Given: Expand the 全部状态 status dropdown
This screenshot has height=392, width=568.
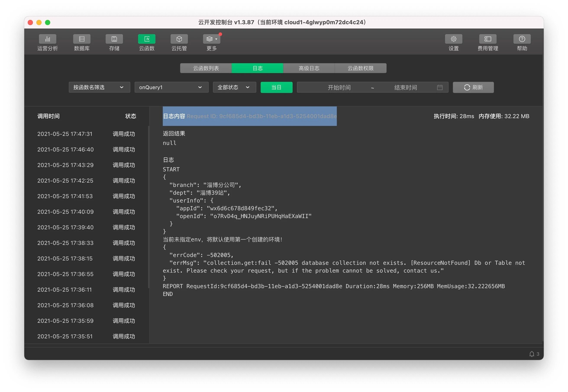Looking at the screenshot, I should [x=234, y=87].
